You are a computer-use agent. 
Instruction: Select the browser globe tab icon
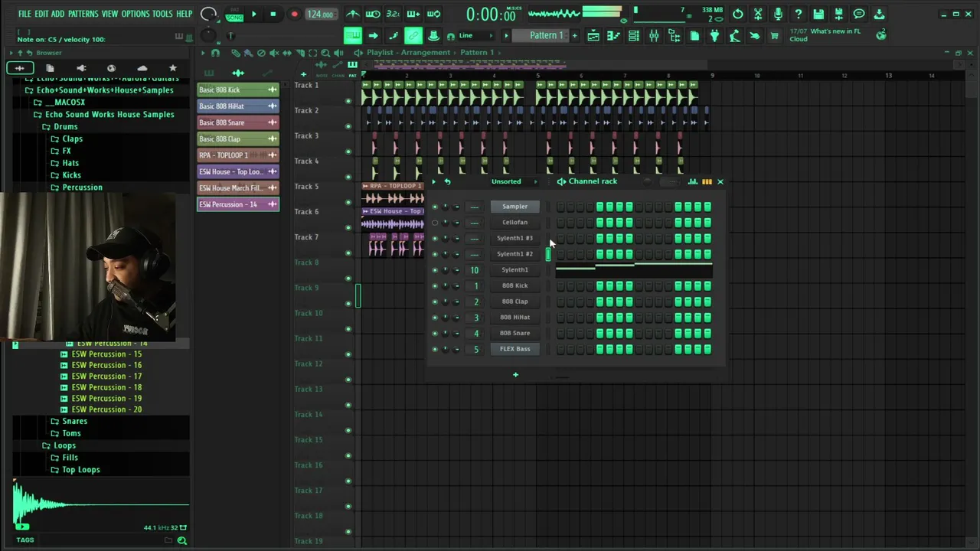point(111,68)
